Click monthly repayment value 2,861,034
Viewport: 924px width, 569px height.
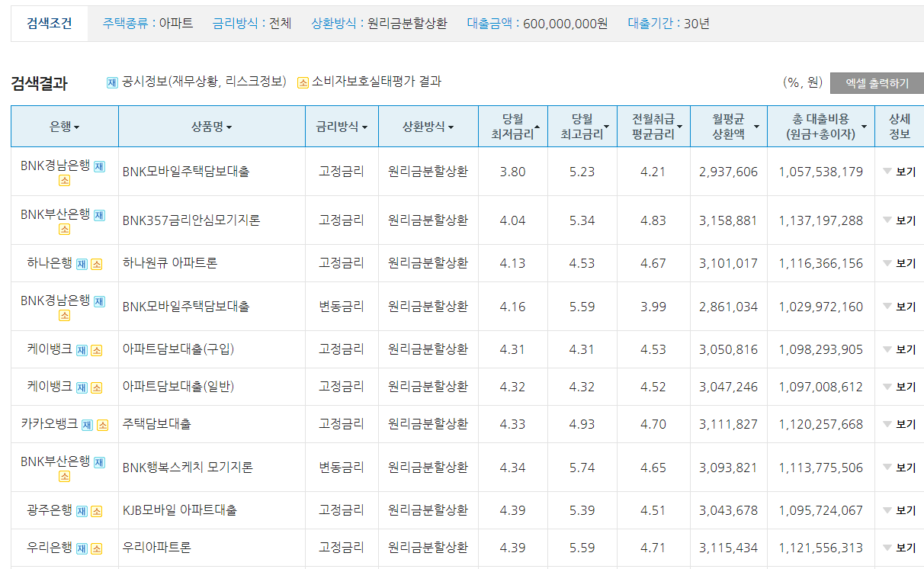click(x=729, y=307)
